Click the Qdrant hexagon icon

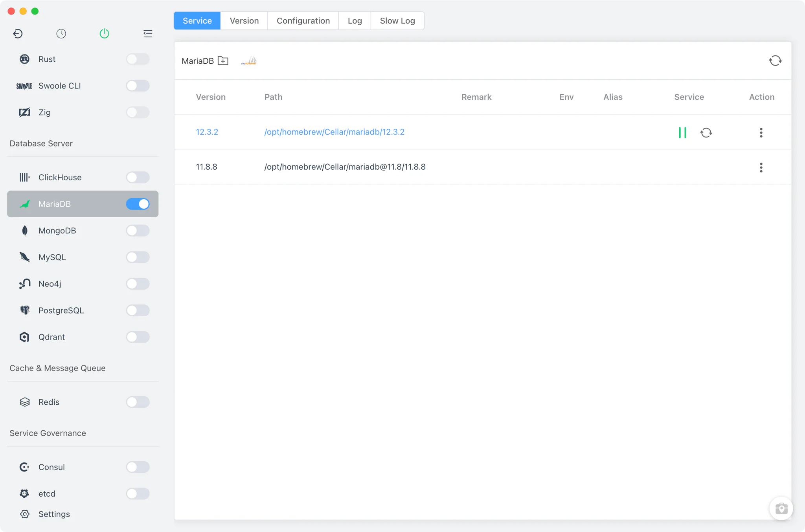click(x=24, y=337)
